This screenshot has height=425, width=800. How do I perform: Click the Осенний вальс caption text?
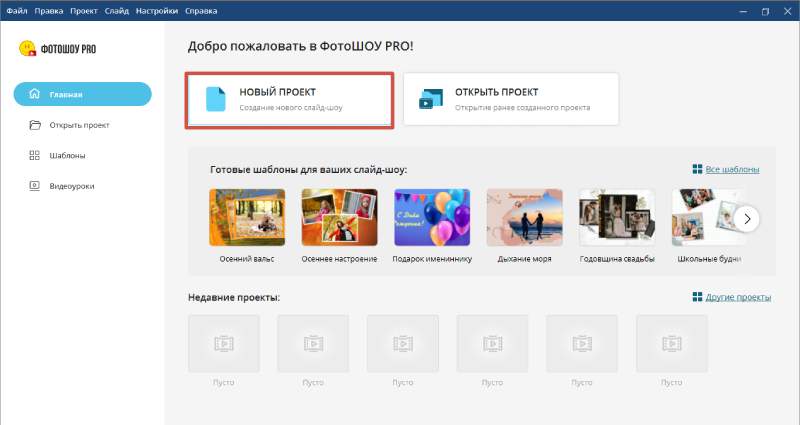[x=247, y=259]
